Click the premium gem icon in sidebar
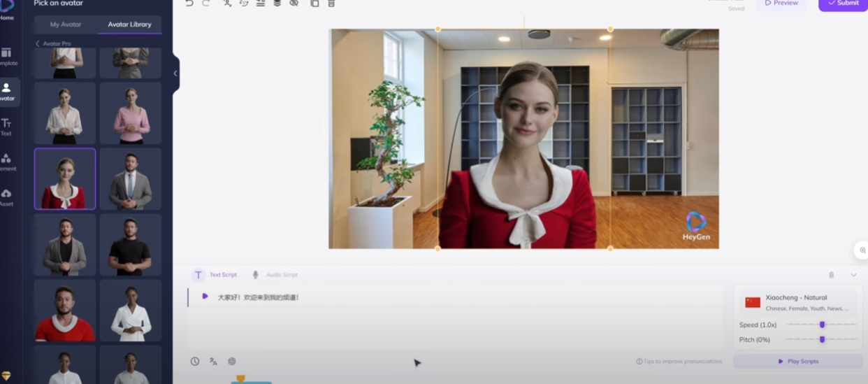This screenshot has height=384, width=868. click(6, 376)
